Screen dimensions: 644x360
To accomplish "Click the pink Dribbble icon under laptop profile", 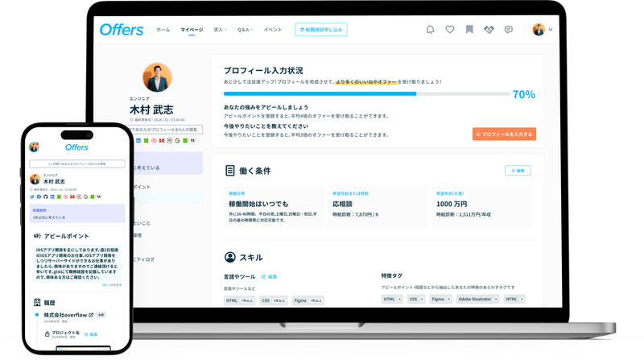I will tap(154, 141).
